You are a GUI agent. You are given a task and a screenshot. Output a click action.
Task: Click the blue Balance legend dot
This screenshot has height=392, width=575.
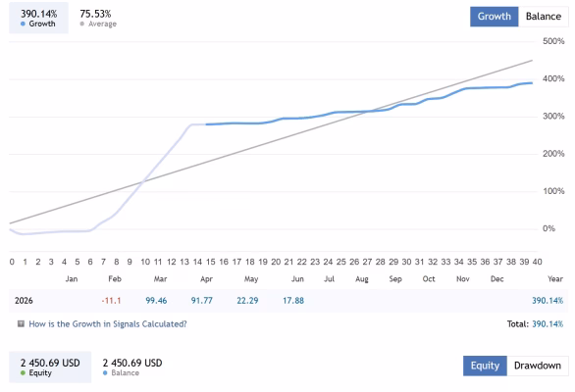coord(105,373)
